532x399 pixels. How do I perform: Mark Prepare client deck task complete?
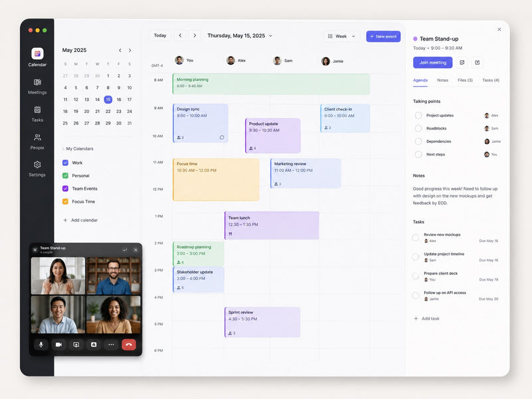pos(416,276)
